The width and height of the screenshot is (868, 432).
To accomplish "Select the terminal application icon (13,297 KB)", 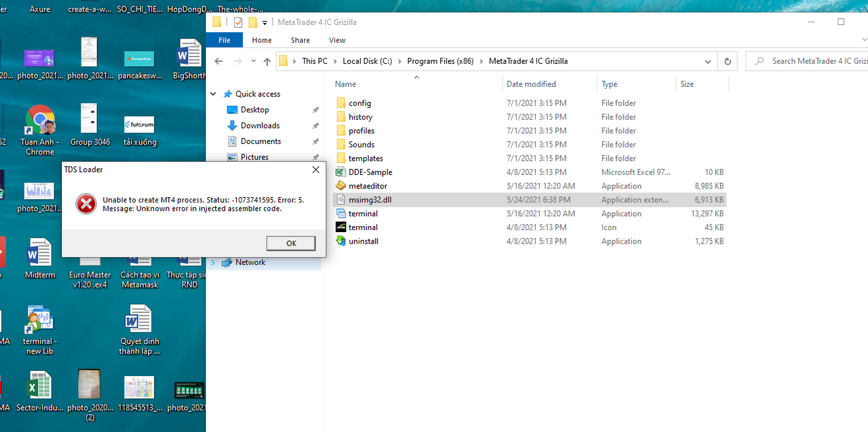I will coord(340,213).
